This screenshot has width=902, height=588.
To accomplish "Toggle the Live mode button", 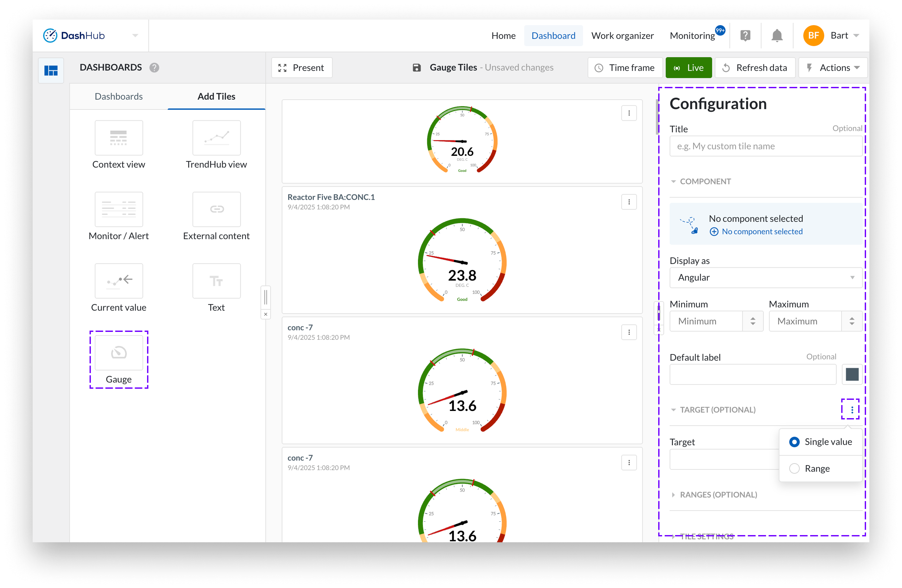I will pos(688,68).
